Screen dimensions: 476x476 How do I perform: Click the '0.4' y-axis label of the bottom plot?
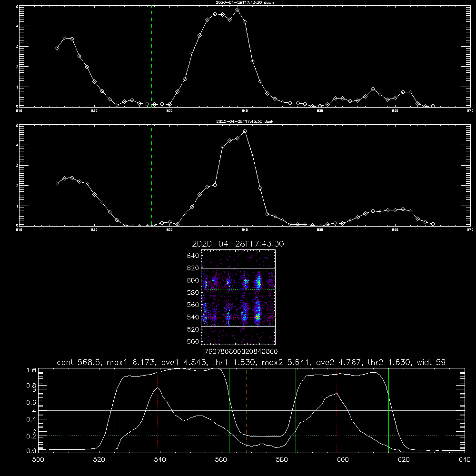[x=31, y=419]
